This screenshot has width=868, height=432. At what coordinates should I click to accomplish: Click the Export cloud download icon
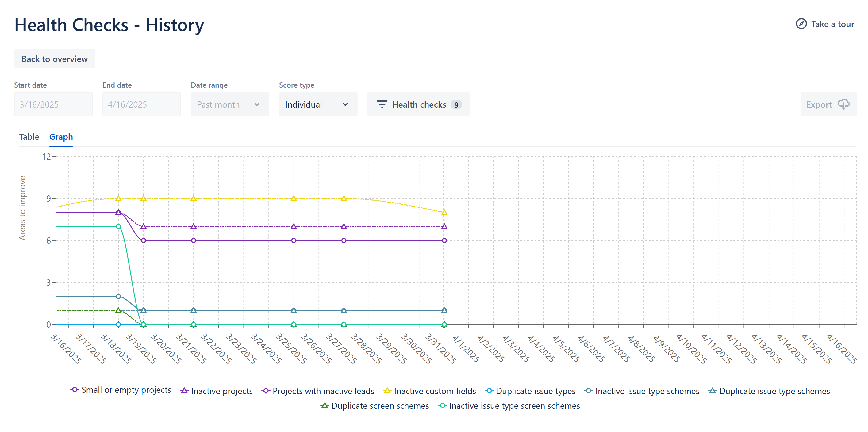(x=843, y=104)
